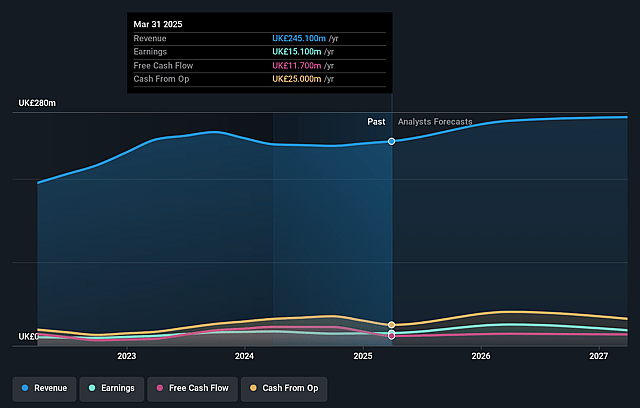
Task: Click the 2027 x-axis label
Action: [x=599, y=356]
